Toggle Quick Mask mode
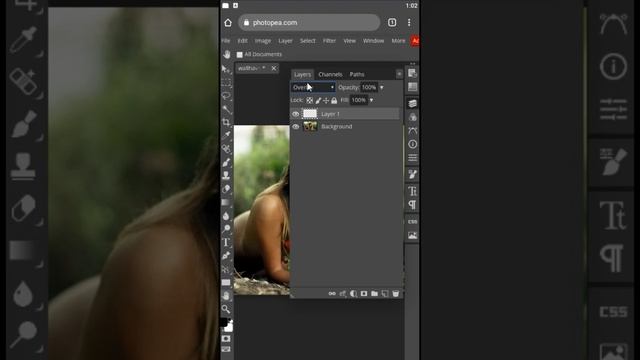 point(226,339)
